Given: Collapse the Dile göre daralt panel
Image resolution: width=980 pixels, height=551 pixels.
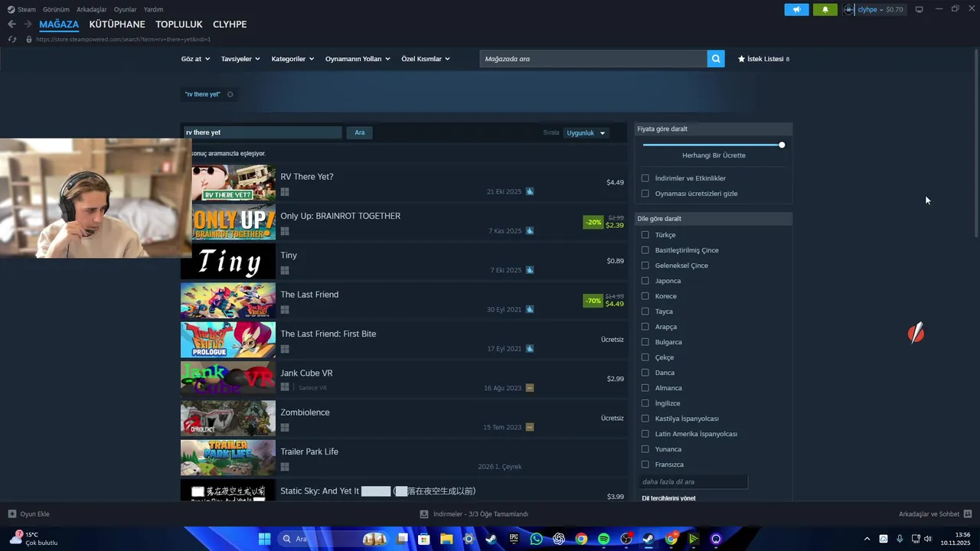Looking at the screenshot, I should [714, 219].
